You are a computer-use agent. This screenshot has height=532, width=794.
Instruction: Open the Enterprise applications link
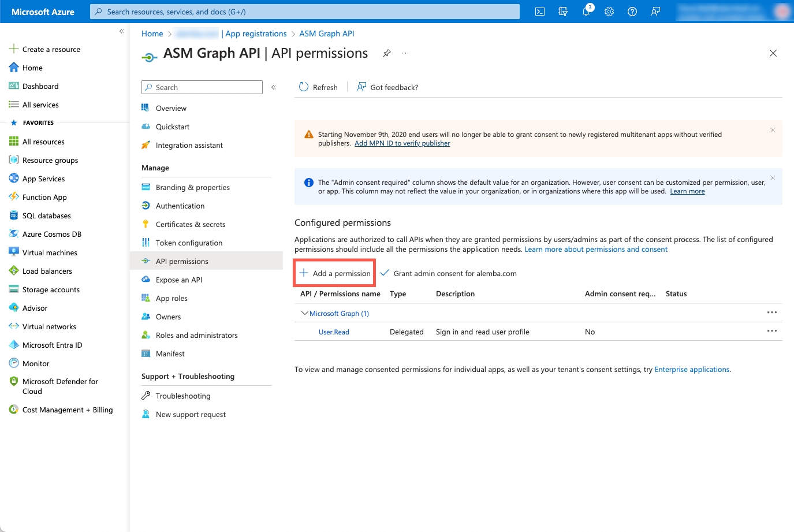point(692,370)
